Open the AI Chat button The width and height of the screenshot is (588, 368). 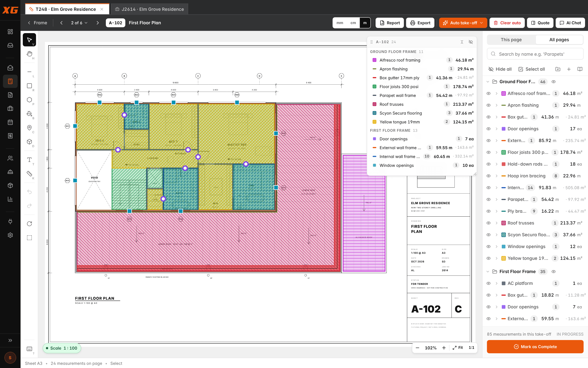(x=570, y=23)
